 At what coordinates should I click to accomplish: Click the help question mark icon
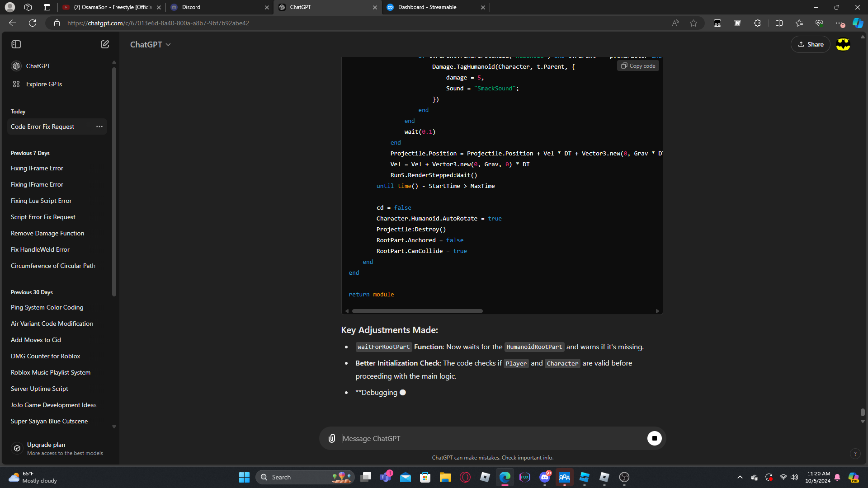coord(855,454)
